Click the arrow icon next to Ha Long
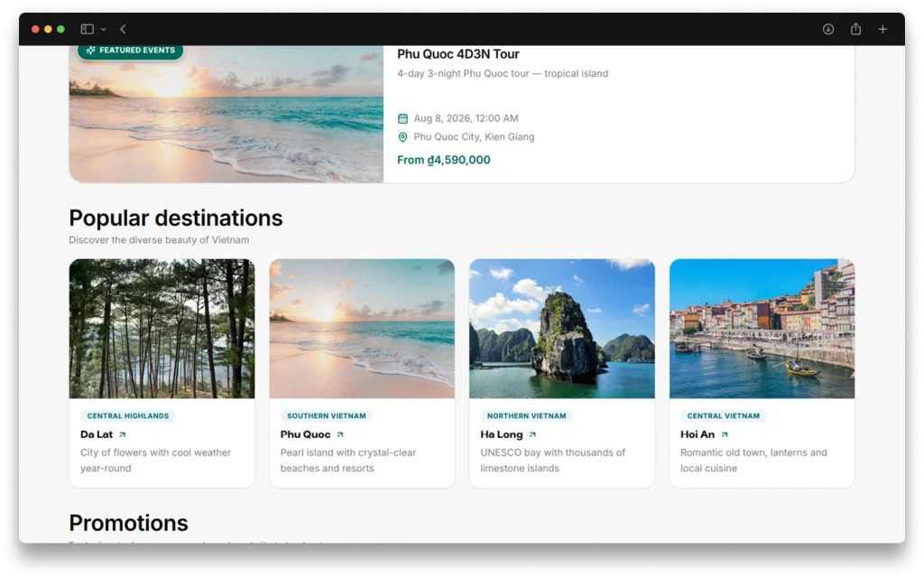This screenshot has width=924, height=578. (x=532, y=434)
